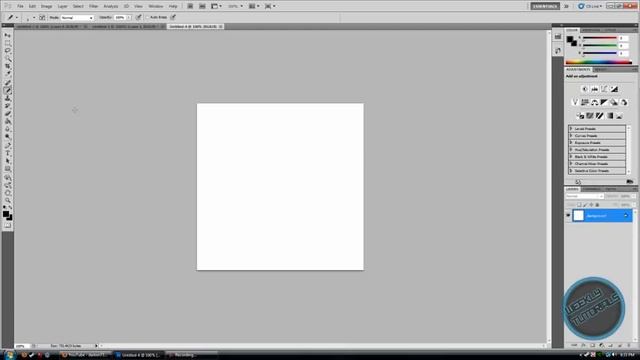Open the CS Live button
Viewport: 640px width, 360px height.
click(590, 6)
